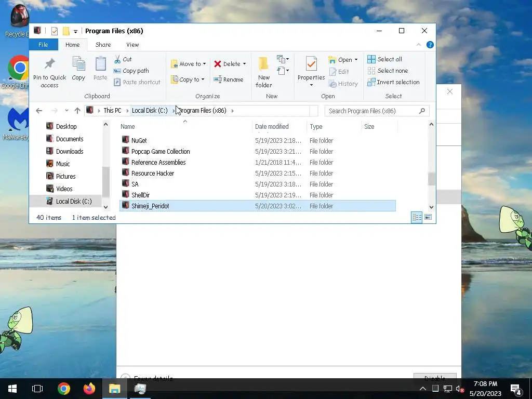Image resolution: width=532 pixels, height=399 pixels.
Task: Click the Edit button in Open group
Action: (339, 72)
